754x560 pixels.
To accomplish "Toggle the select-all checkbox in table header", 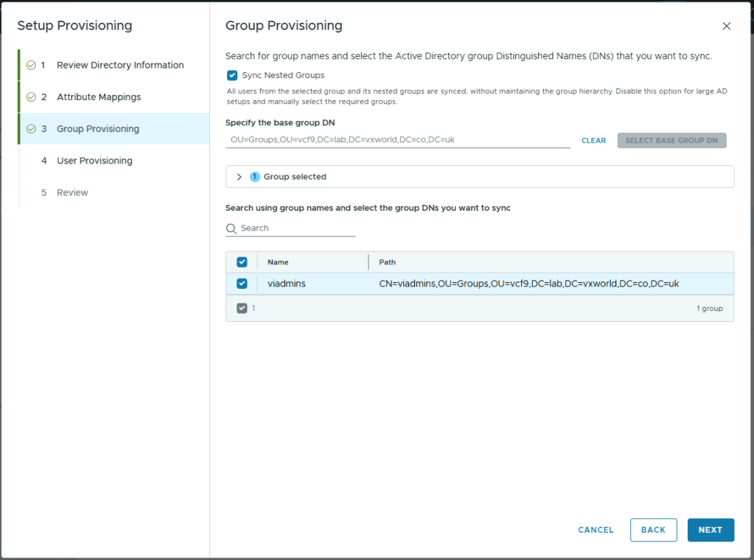I will 242,262.
